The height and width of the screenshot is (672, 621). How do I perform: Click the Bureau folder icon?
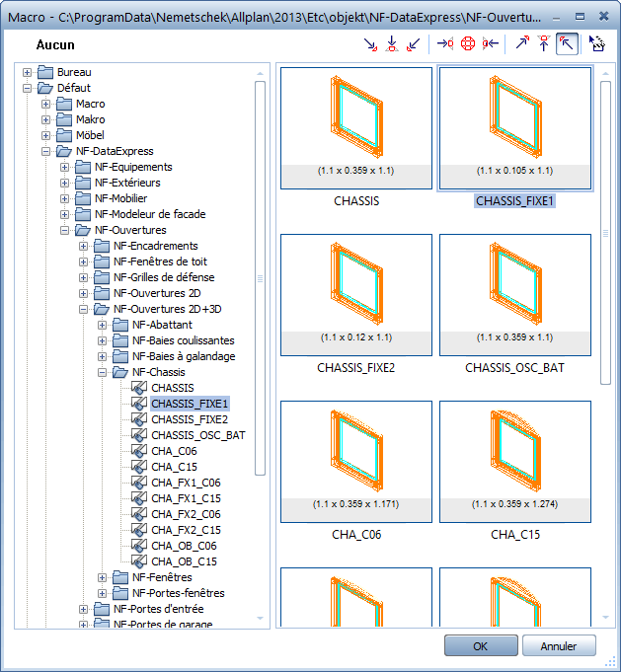(x=45, y=72)
